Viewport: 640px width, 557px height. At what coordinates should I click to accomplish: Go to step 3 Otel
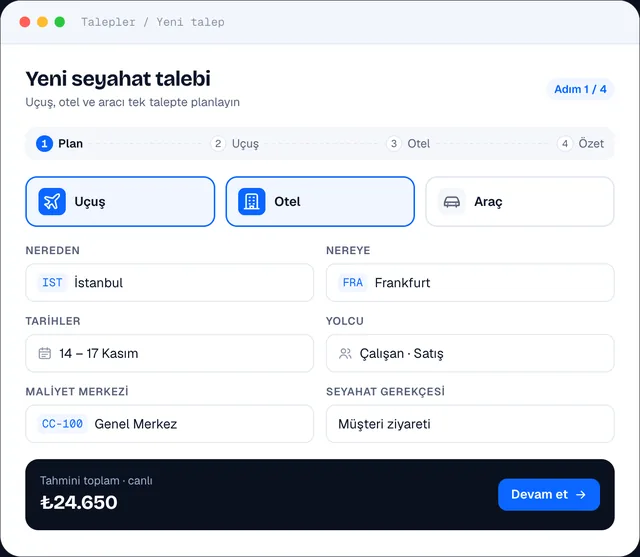408,144
